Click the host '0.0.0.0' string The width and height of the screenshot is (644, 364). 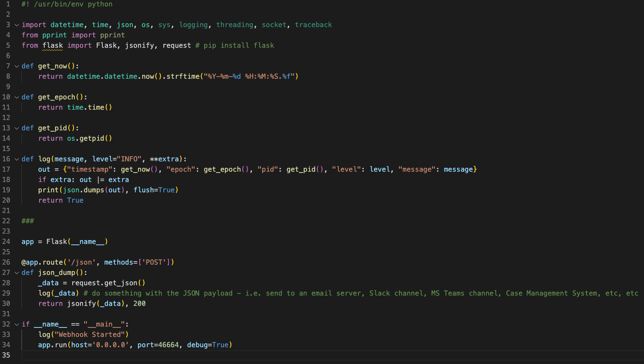click(110, 345)
